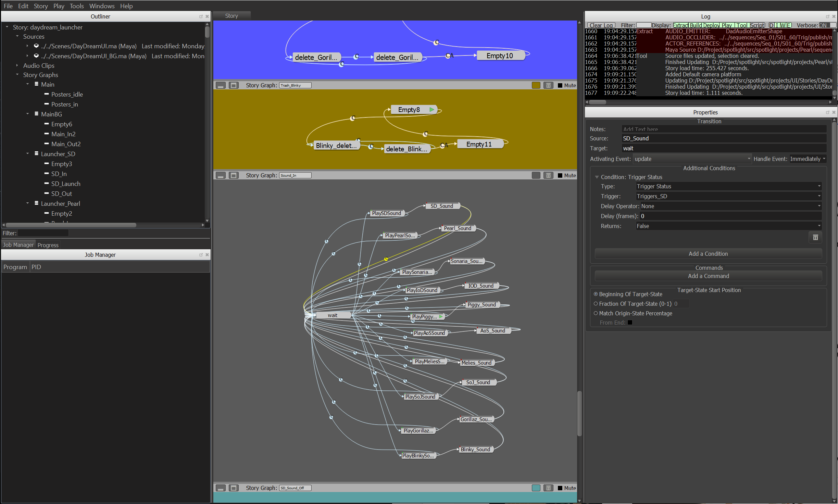Click the play arrow on Empty8 node

(432, 110)
